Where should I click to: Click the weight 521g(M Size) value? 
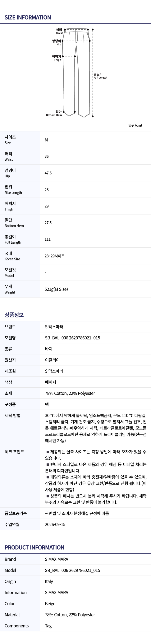click(x=56, y=289)
